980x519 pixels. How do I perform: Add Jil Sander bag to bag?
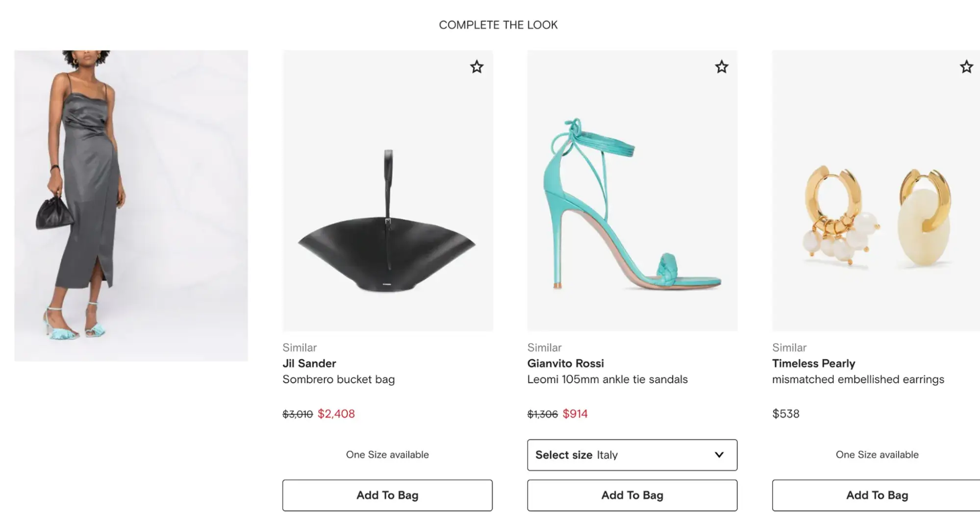(x=387, y=495)
